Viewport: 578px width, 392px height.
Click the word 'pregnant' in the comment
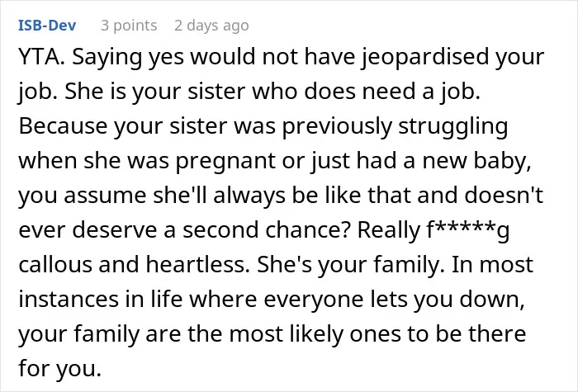click(x=225, y=162)
